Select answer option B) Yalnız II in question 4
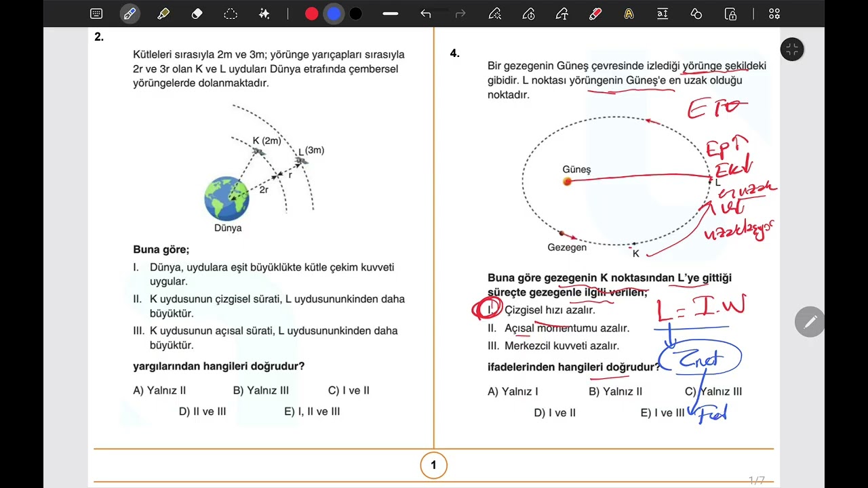The image size is (868, 488). [616, 391]
